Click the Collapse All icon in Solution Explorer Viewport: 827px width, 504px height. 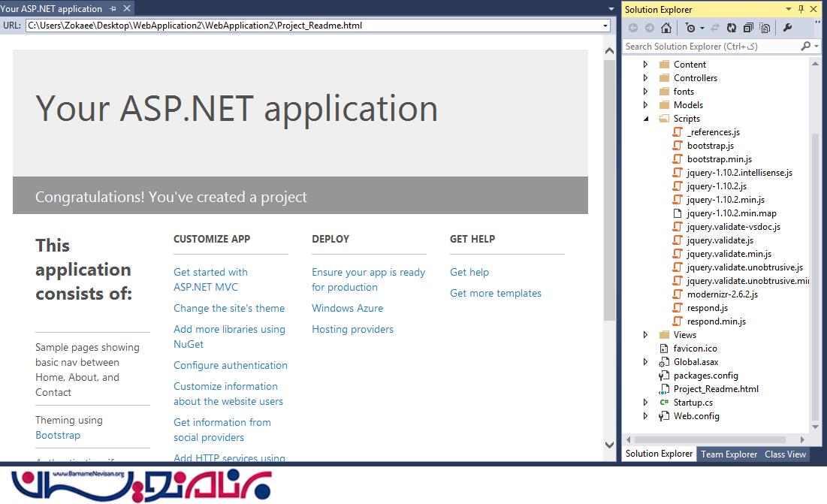click(749, 28)
